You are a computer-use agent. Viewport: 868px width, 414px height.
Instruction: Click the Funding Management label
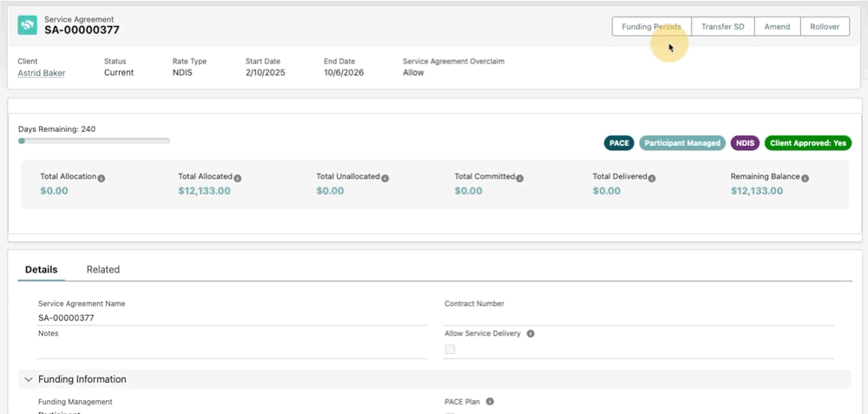(76, 402)
